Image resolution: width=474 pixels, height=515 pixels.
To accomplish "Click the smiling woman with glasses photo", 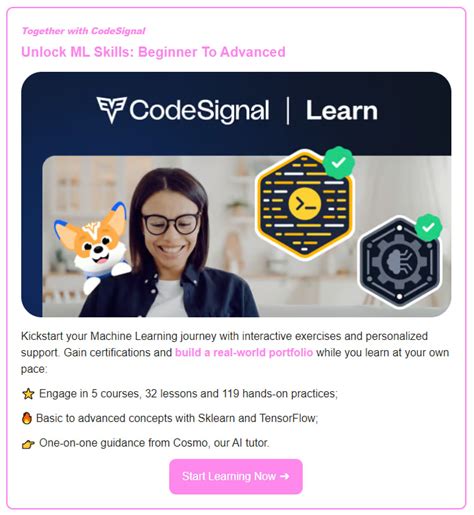I will pos(170,243).
